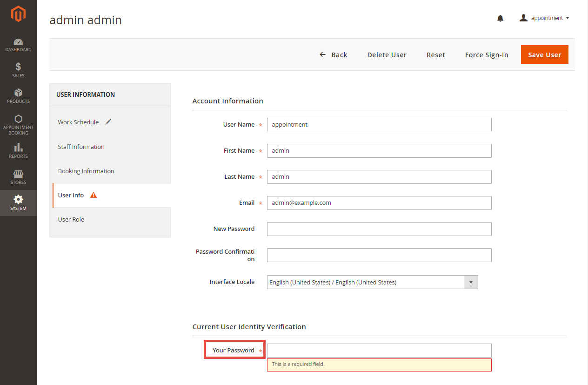588x385 pixels.
Task: Click the Your Password input field
Action: (x=379, y=351)
